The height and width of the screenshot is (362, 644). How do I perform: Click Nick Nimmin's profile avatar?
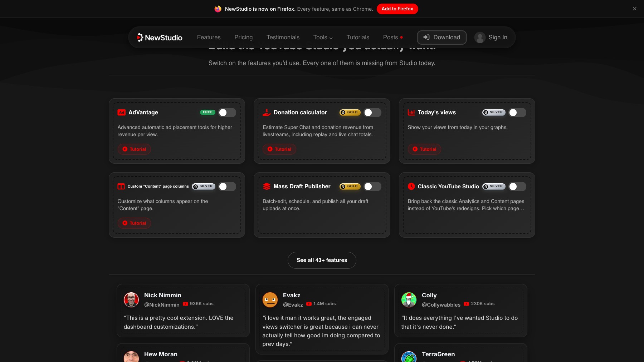point(131,300)
